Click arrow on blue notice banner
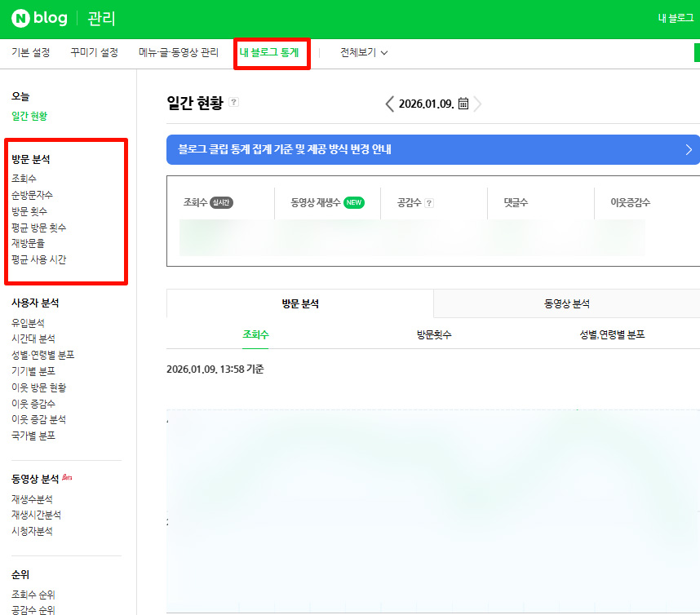700x615 pixels. (689, 149)
